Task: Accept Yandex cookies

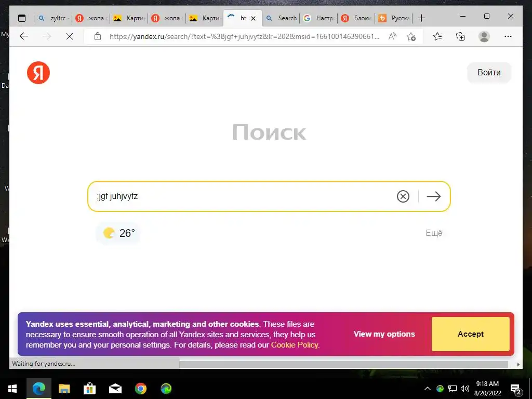Action: [471, 334]
